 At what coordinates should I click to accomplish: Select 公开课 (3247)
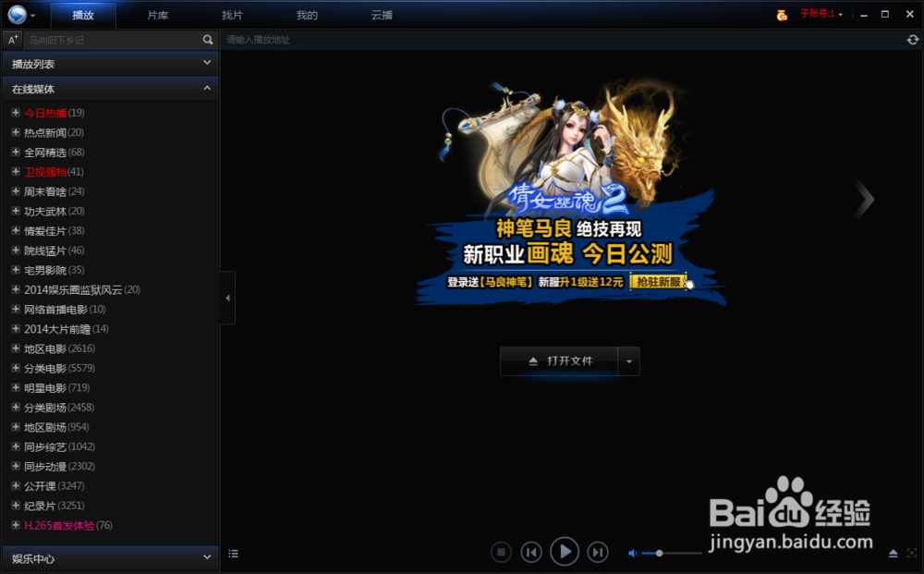55,485
